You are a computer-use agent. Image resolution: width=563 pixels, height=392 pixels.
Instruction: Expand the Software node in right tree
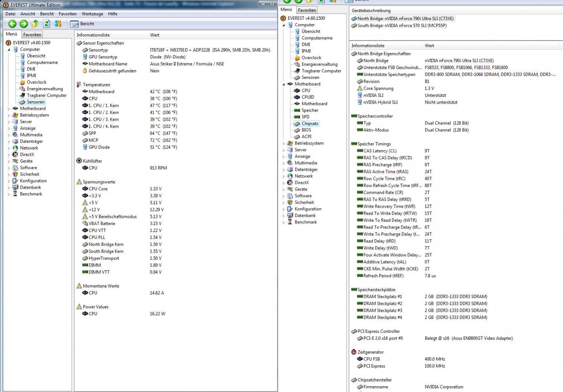tap(284, 196)
